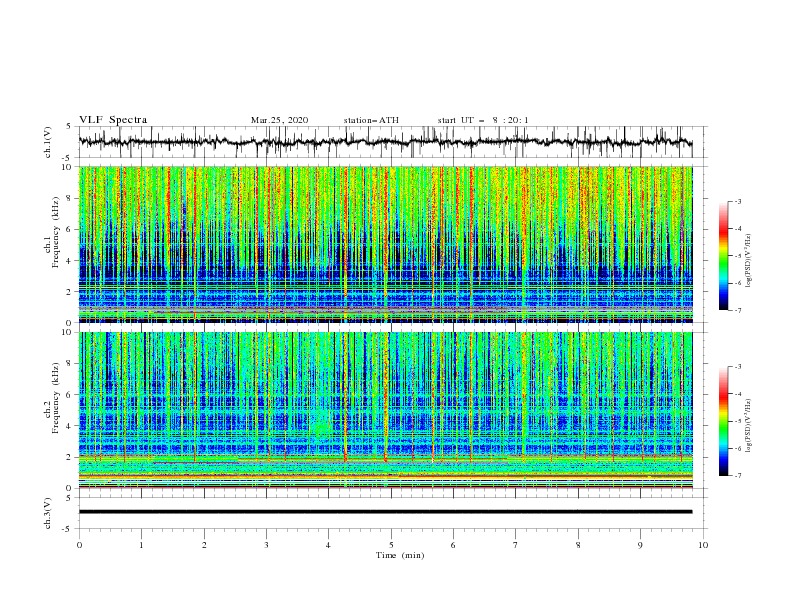Click the "Time (min)" axis label

pos(400,555)
